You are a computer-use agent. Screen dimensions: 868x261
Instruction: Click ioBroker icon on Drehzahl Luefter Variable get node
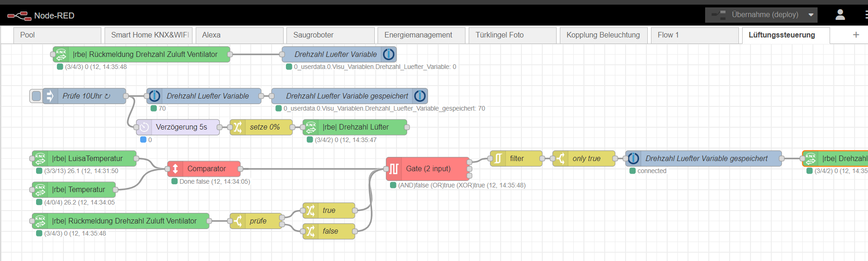(x=155, y=96)
